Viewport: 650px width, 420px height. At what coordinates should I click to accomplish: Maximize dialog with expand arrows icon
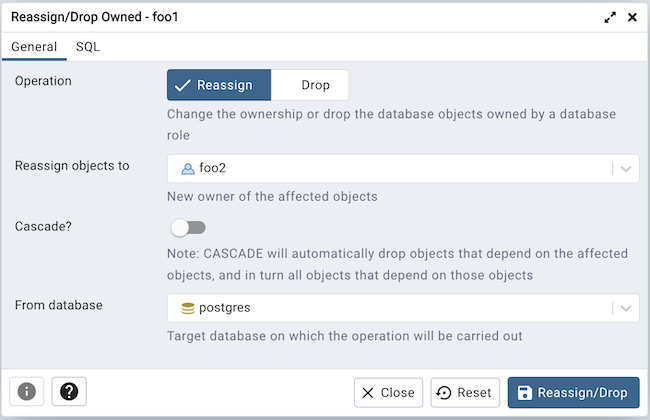[610, 18]
